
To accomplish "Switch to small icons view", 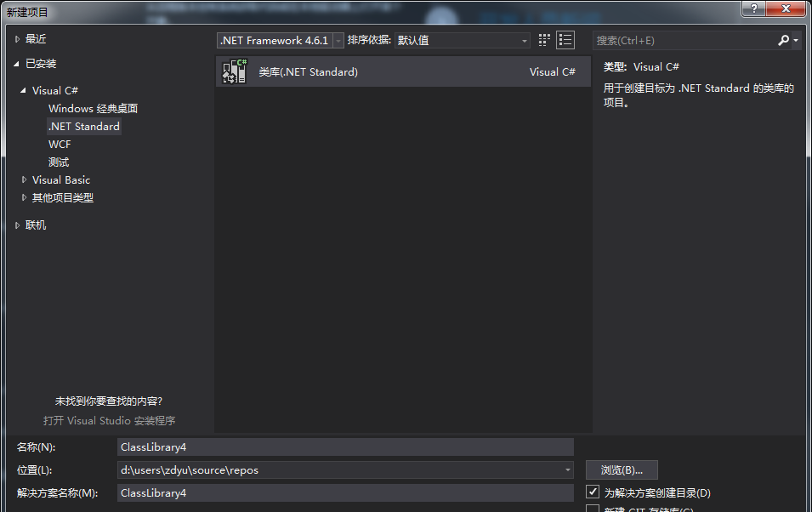I will (x=544, y=41).
